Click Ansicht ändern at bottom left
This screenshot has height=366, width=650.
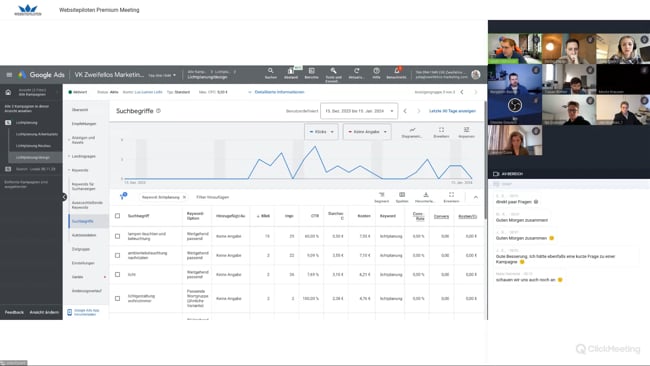click(44, 312)
